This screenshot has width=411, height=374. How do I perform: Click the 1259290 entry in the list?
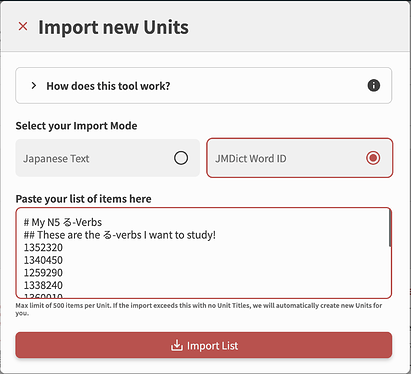tap(43, 273)
